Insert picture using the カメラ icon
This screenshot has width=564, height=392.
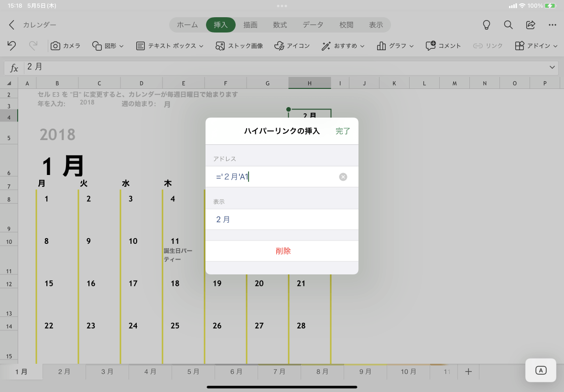[65, 46]
